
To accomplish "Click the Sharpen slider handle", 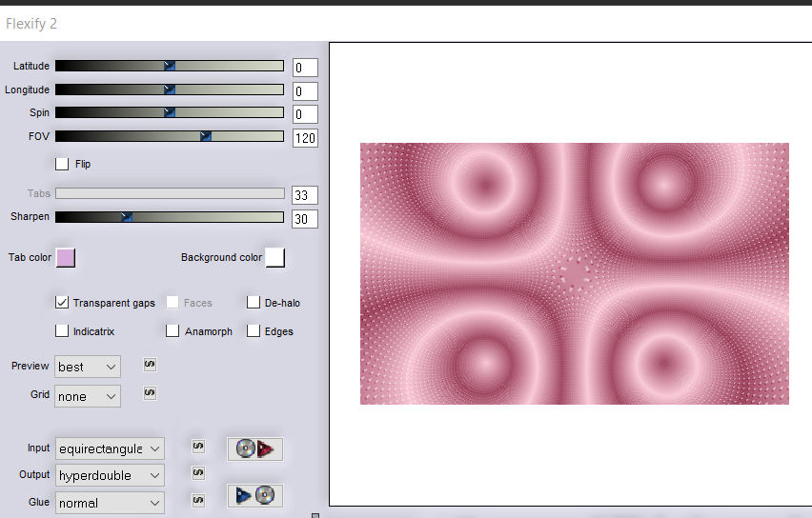I will click(127, 217).
